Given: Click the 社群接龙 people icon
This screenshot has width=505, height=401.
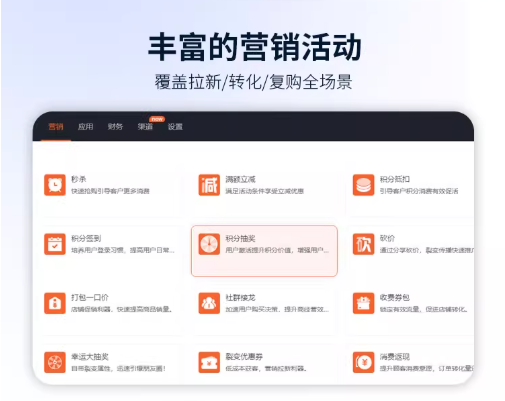Looking at the screenshot, I should coord(209,303).
